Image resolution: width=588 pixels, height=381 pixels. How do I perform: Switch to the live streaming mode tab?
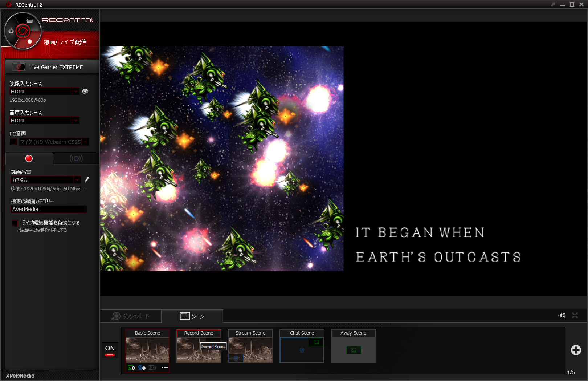pos(76,158)
